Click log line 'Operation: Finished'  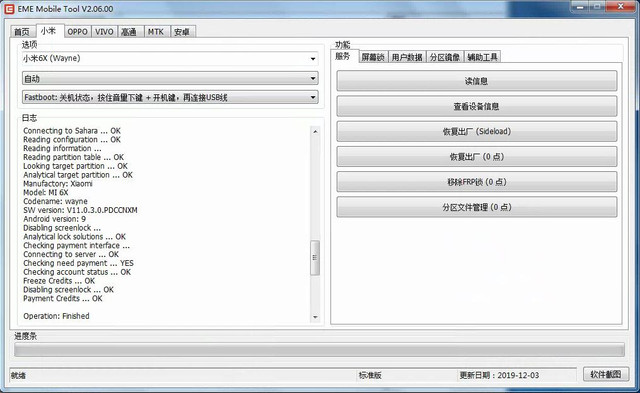coord(56,316)
